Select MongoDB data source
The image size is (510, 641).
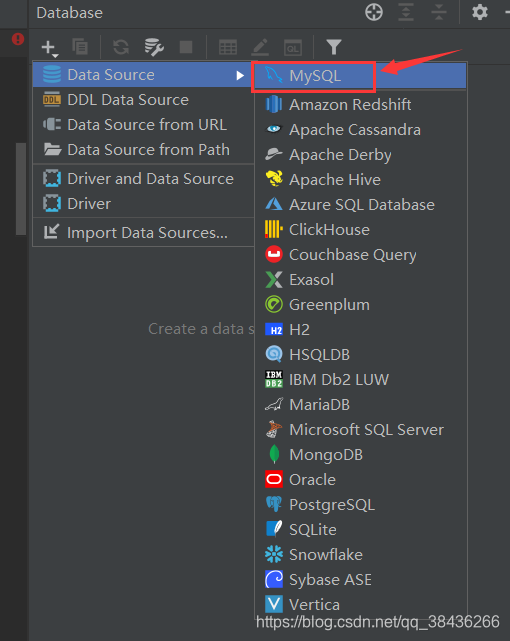point(360,455)
